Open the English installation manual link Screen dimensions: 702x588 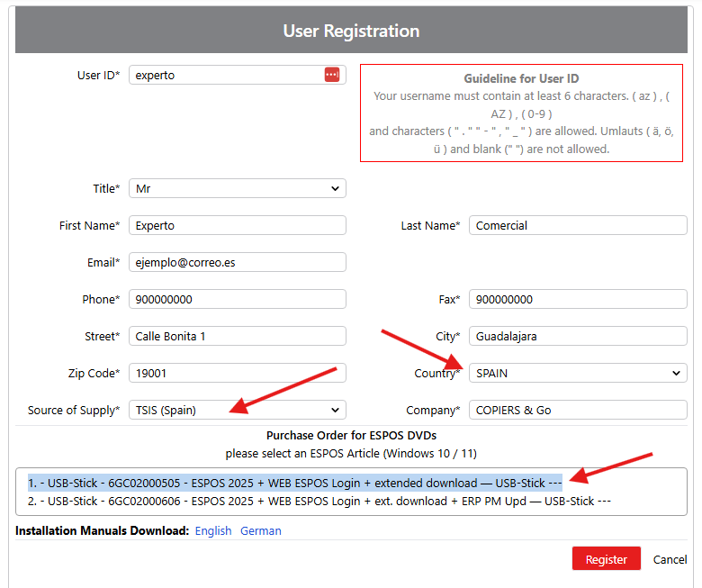[213, 530]
